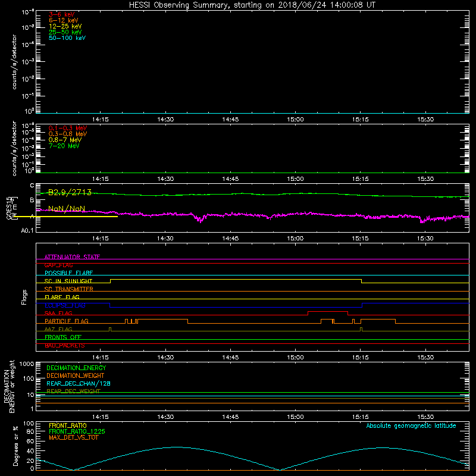Select the DECIMATION_WEIGHT legend label

(76, 375)
